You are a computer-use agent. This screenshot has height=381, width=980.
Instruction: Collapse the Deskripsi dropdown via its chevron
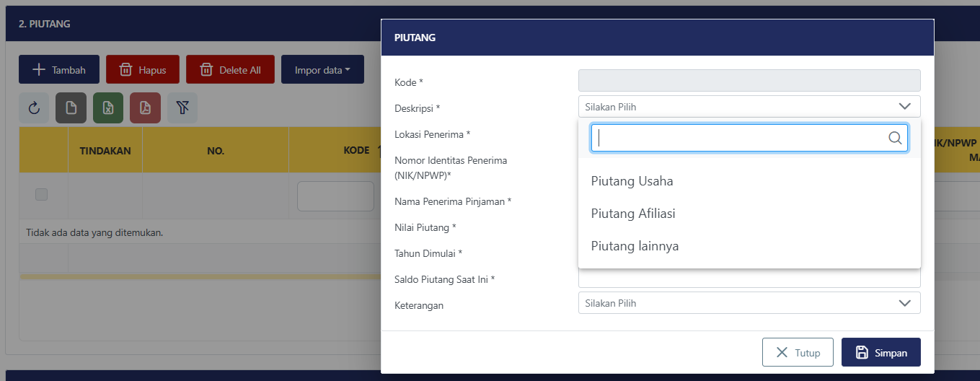pyautogui.click(x=905, y=107)
